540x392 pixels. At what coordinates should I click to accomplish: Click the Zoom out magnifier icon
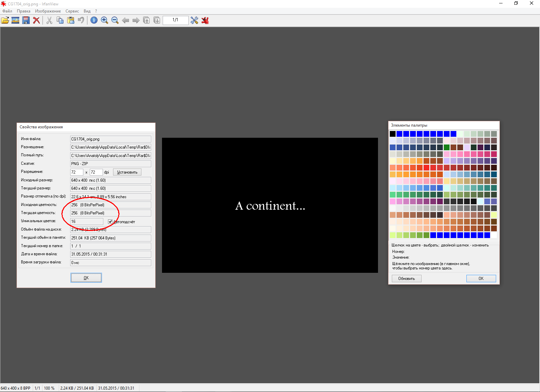click(x=115, y=20)
